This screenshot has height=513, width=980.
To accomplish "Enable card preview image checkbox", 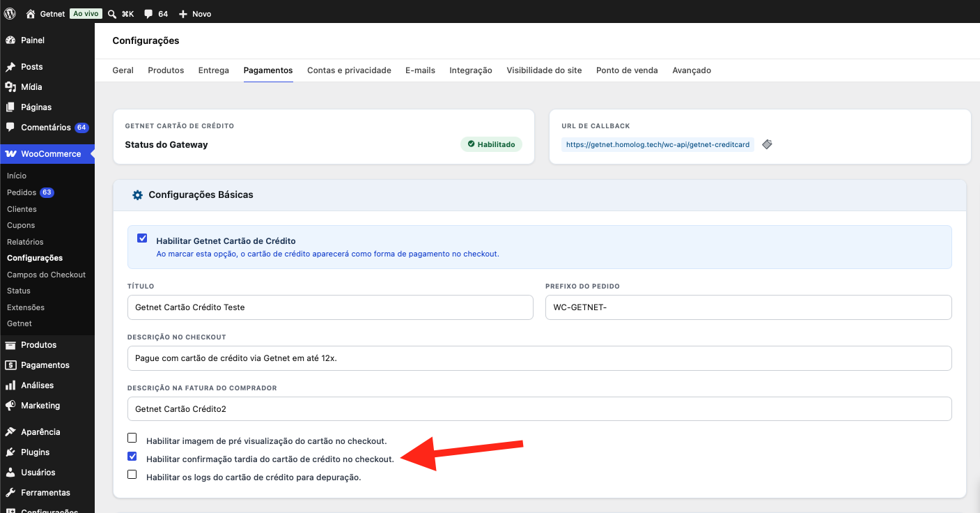I will click(x=132, y=438).
